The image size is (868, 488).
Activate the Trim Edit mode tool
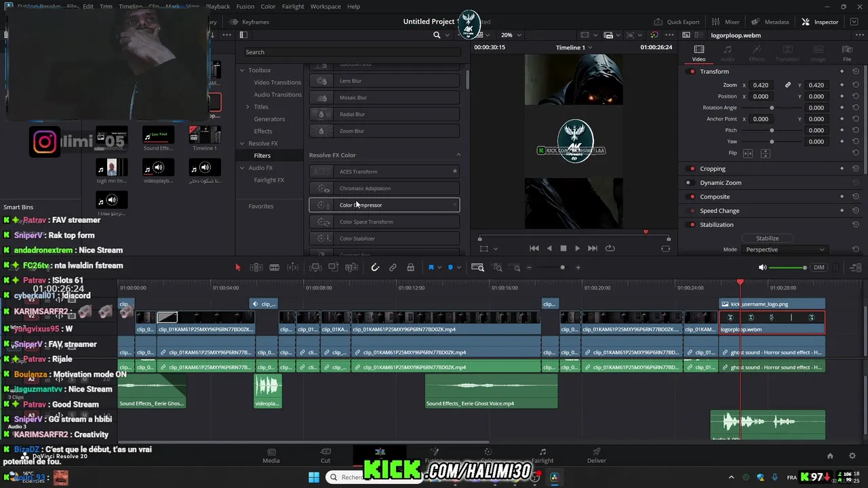pos(256,268)
